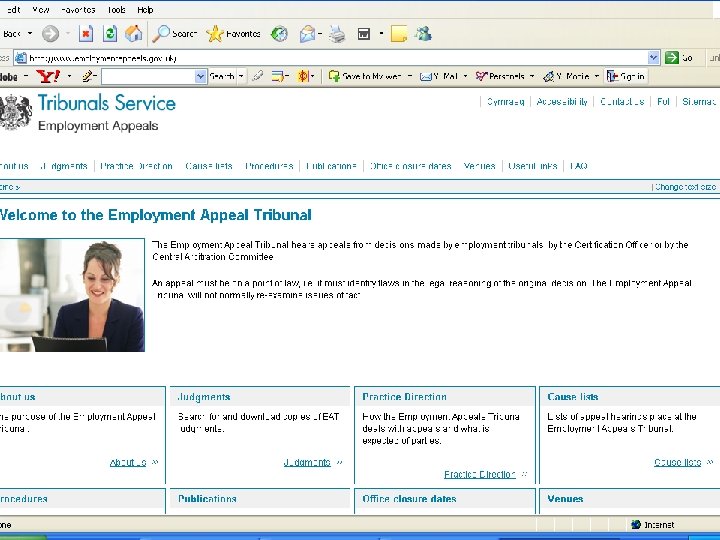Click the Yahoo toolbar pencil icon
Screen dimensions: 720x540
point(88,76)
